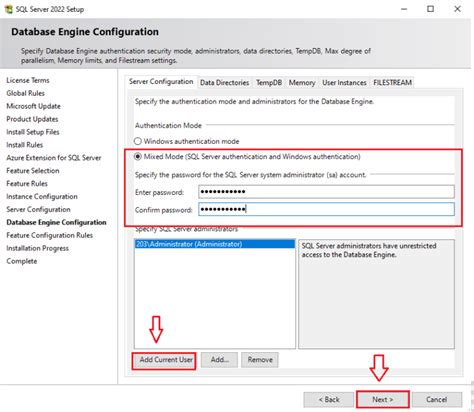
Task: Go to the Next setup step
Action: (x=383, y=399)
